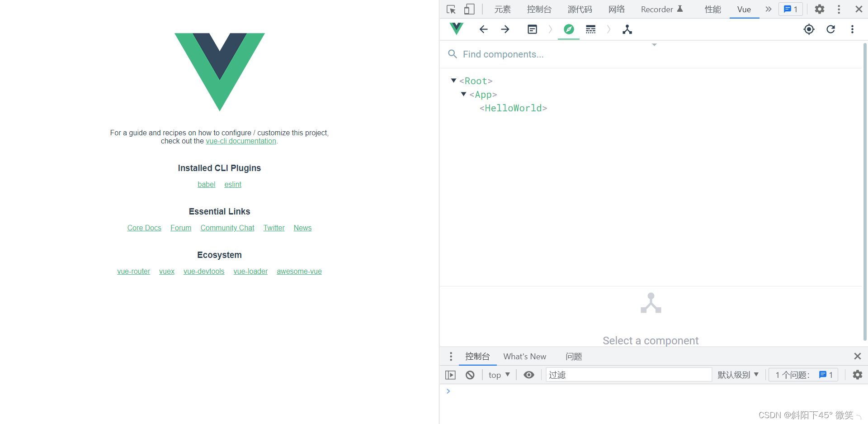Image resolution: width=868 pixels, height=424 pixels.
Task: Switch to the 源代码 tab
Action: 580,9
